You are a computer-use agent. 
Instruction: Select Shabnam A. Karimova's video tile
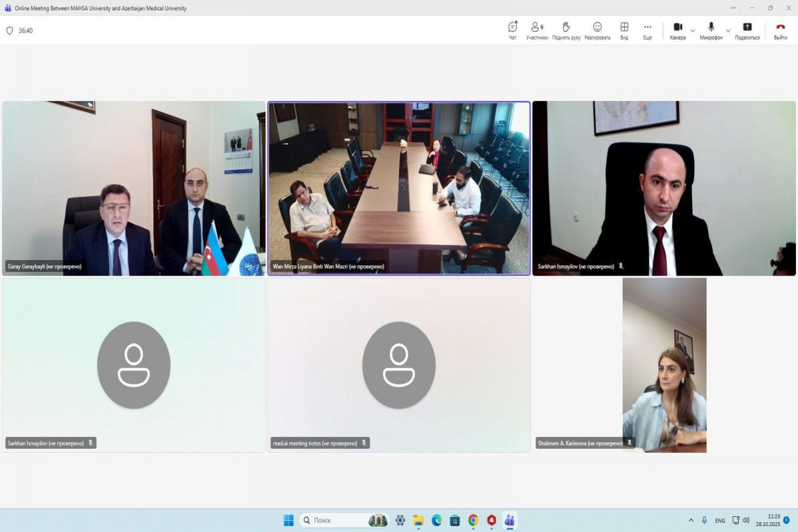tap(664, 364)
